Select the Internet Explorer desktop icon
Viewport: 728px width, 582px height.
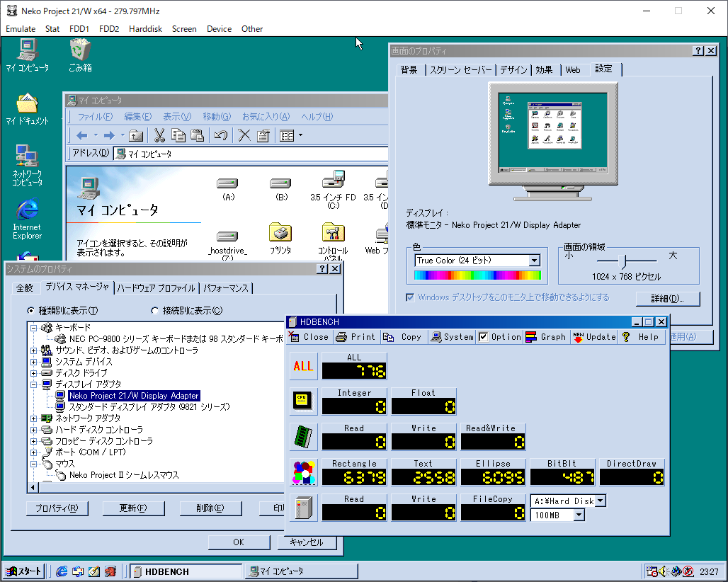click(27, 219)
